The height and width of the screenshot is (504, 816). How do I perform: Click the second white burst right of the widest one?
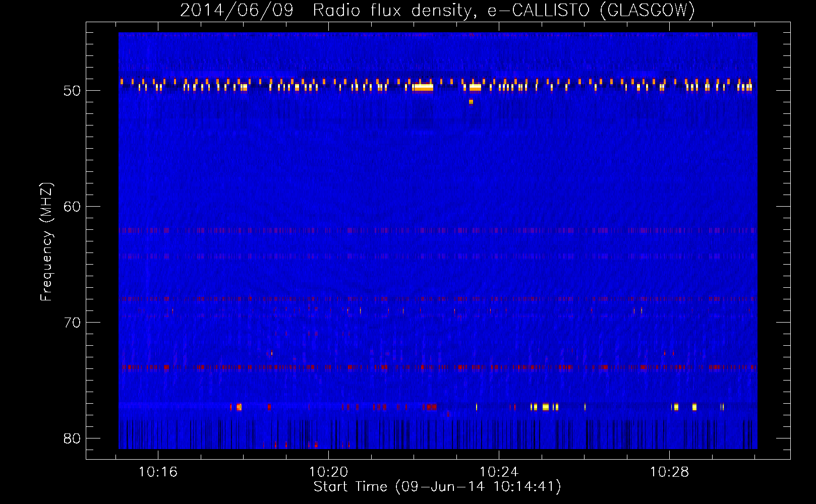(x=475, y=88)
